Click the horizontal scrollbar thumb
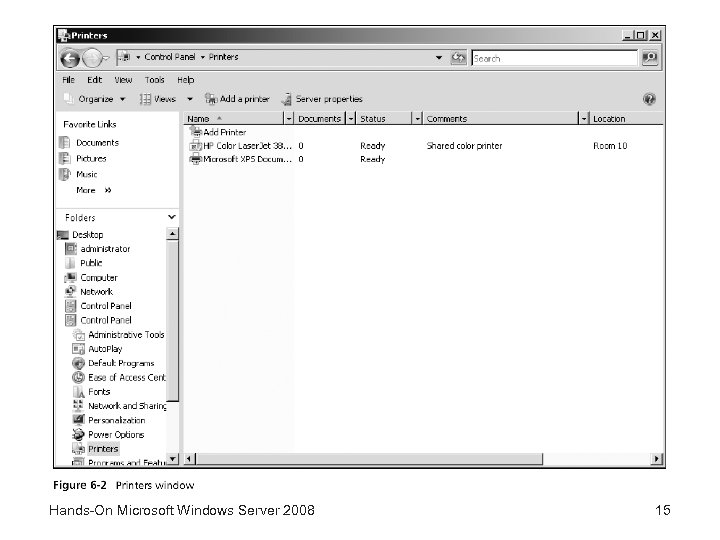The height and width of the screenshot is (540, 720). coord(369,458)
